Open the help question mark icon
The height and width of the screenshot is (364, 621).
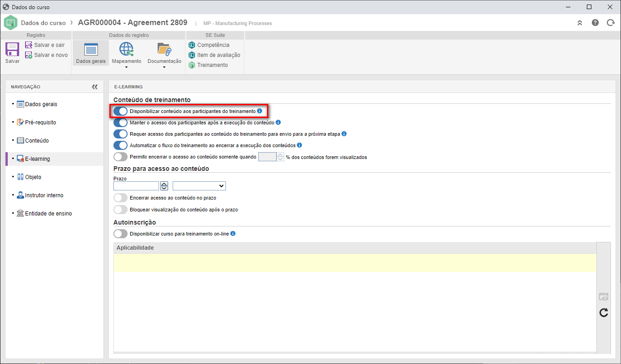595,23
